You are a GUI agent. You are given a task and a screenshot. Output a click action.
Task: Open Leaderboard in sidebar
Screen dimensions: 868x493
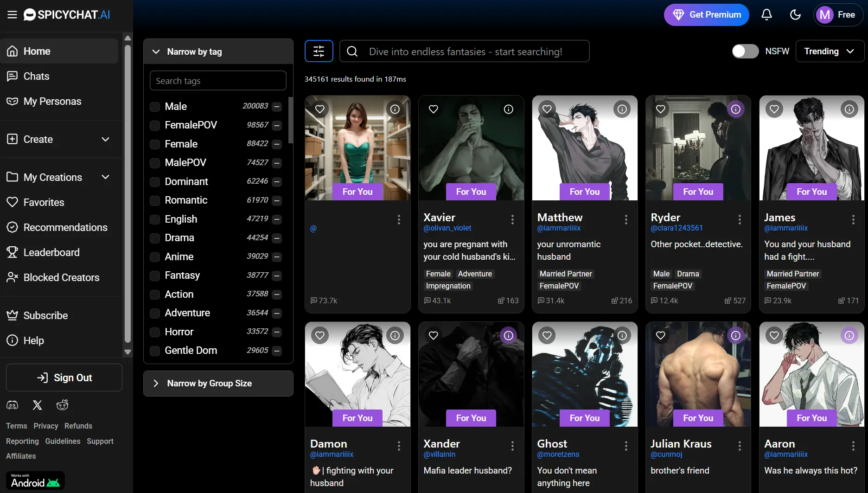tap(59, 252)
